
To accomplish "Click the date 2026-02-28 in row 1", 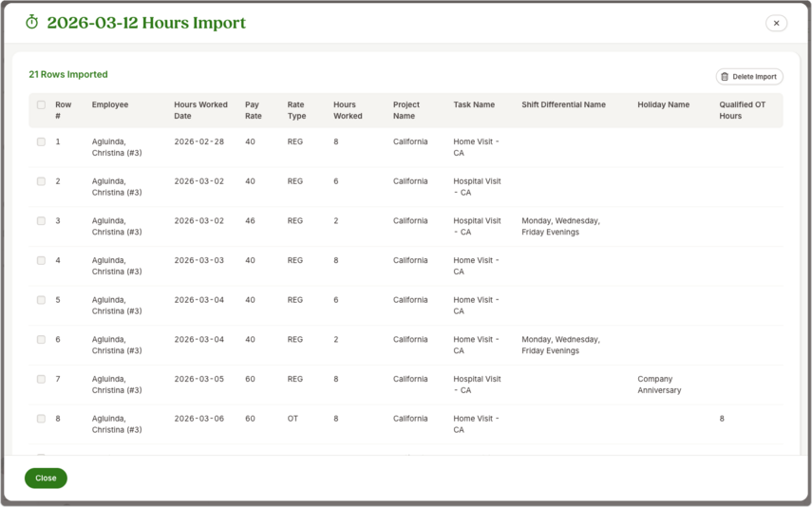I will coord(198,141).
